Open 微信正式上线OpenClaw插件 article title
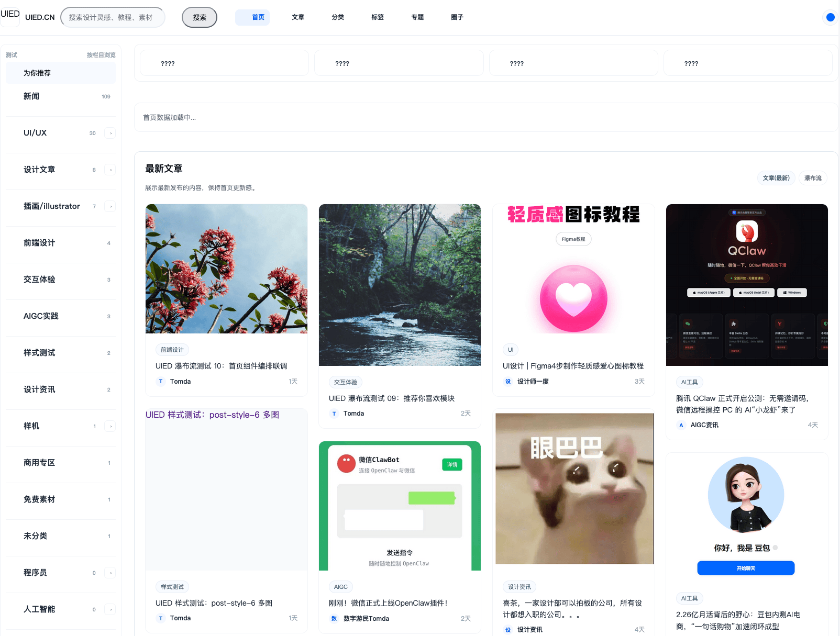This screenshot has width=840, height=636. click(389, 603)
